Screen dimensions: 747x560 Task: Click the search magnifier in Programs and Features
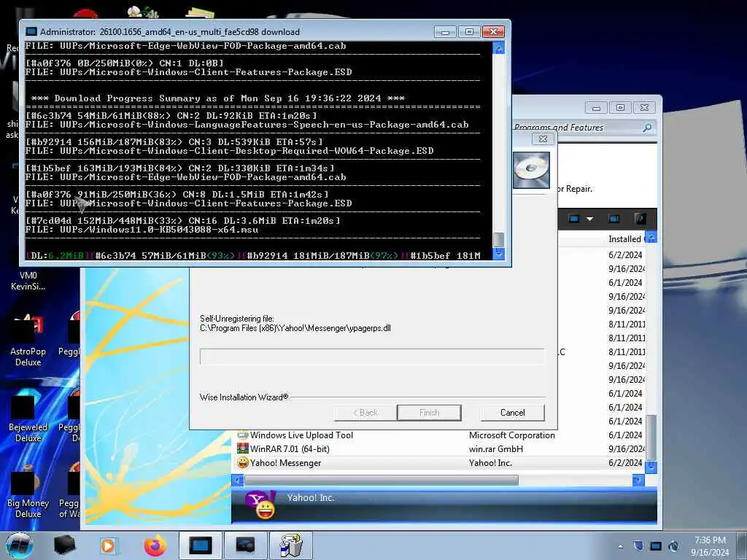[647, 128]
